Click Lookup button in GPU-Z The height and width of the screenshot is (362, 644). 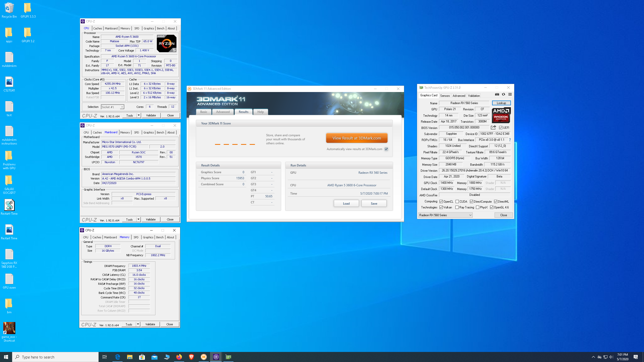(501, 103)
